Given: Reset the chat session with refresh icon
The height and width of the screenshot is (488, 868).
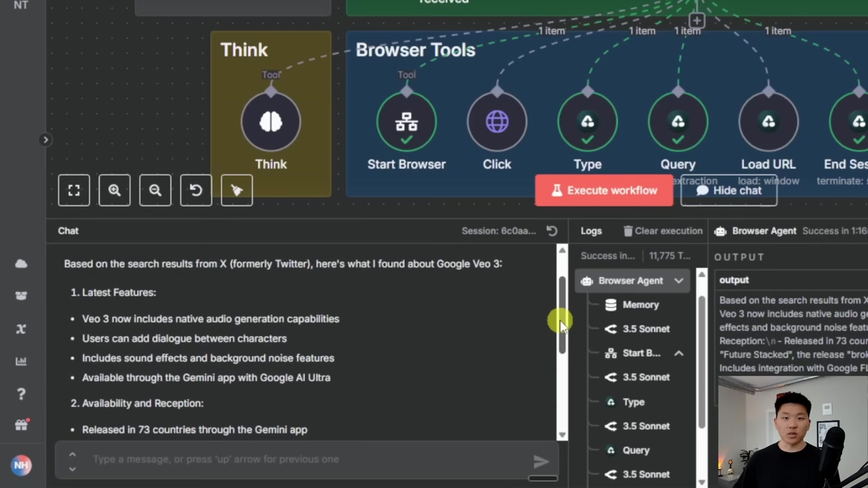Looking at the screenshot, I should [x=552, y=230].
